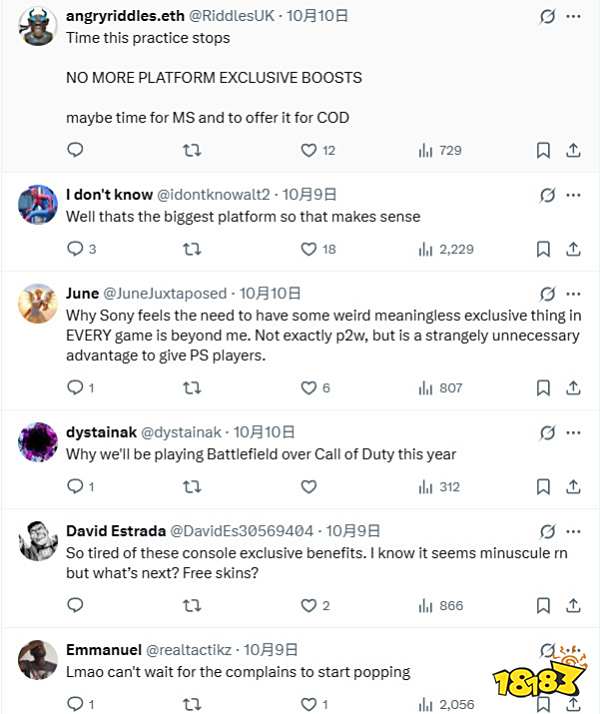This screenshot has height=714, width=600.
Task: Share David Estrada's tweet
Action: point(573,605)
